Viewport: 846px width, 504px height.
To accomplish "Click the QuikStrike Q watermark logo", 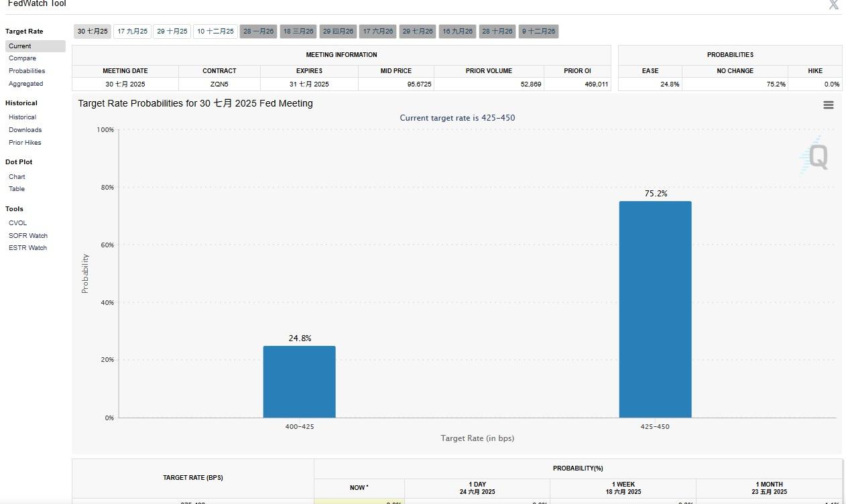I will (815, 157).
